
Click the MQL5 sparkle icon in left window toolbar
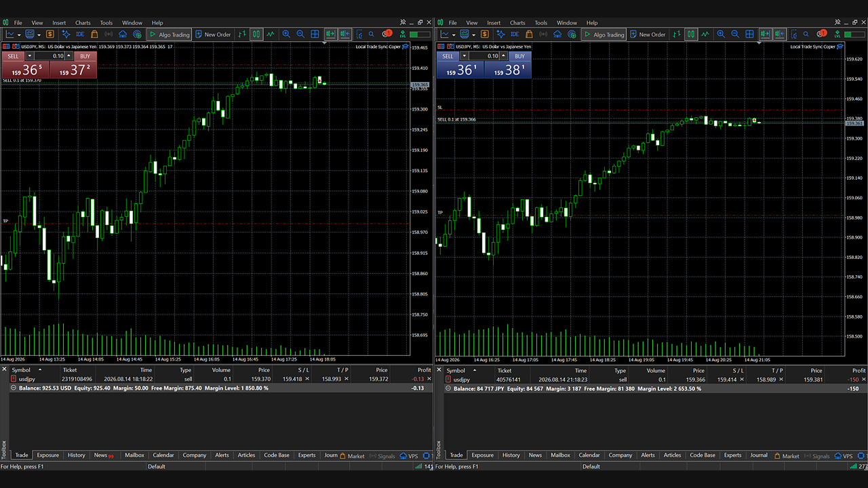[66, 34]
